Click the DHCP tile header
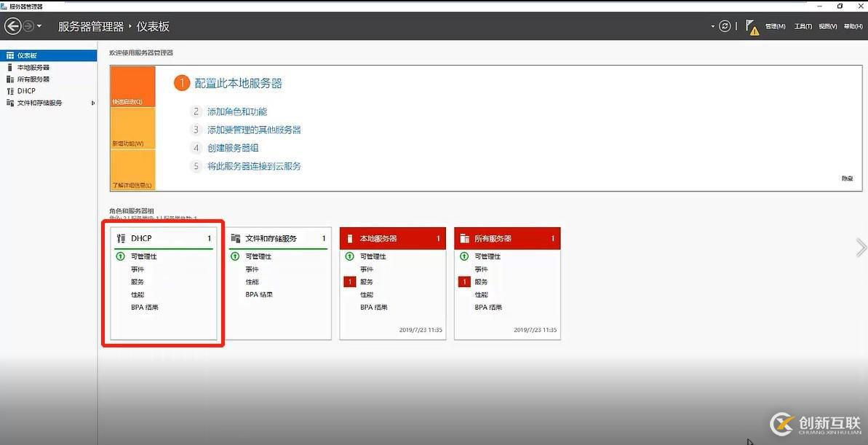This screenshot has width=868, height=445. coord(164,238)
